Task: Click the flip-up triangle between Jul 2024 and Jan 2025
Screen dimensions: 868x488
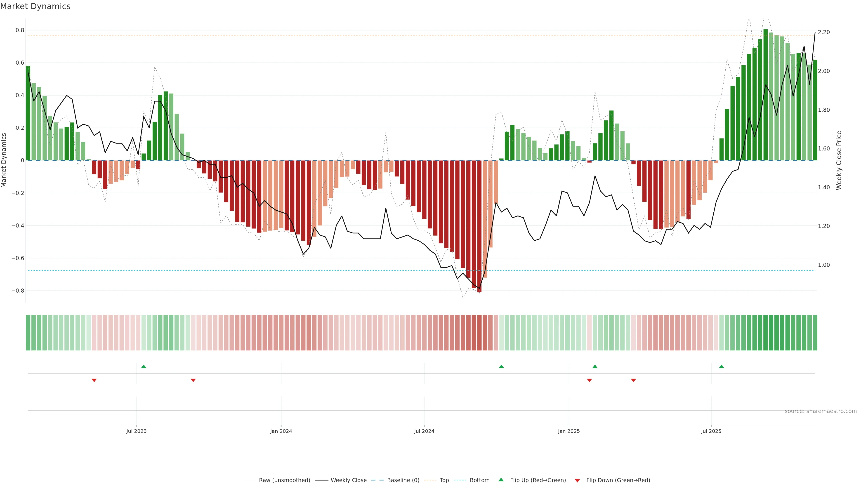Action: click(501, 366)
